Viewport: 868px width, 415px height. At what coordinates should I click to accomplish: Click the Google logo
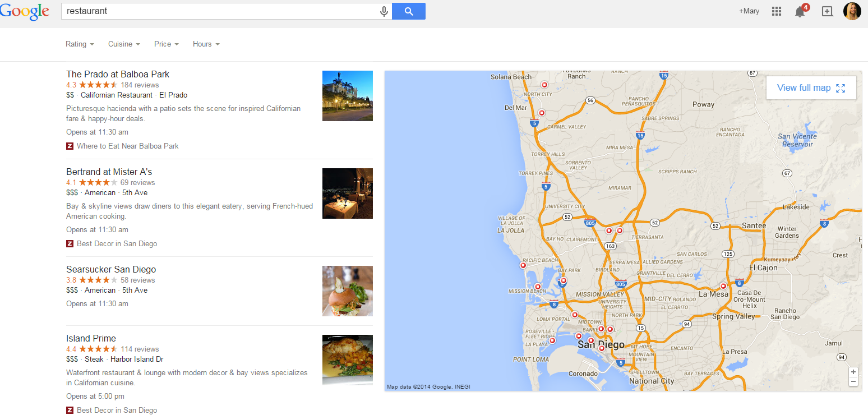coord(25,11)
